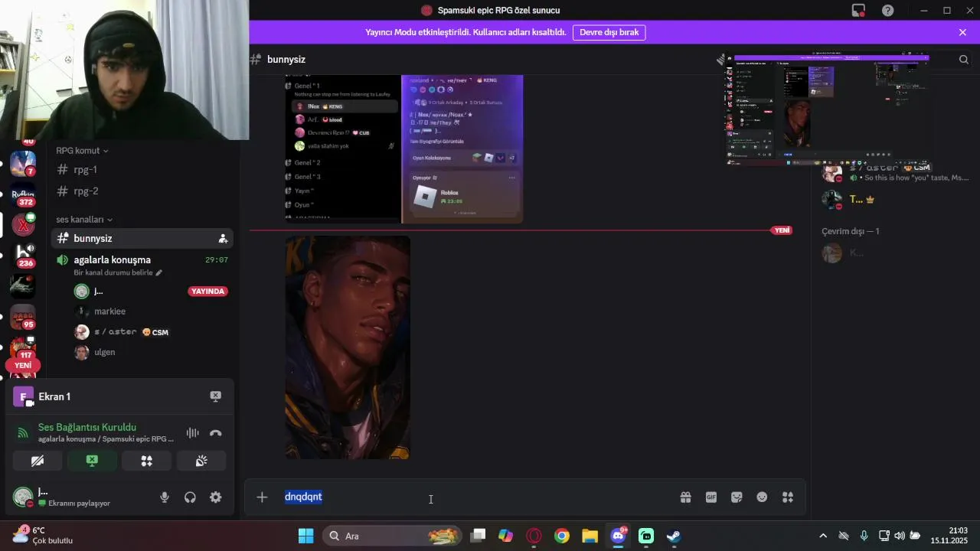Click the search icon in channel header

coord(964,59)
